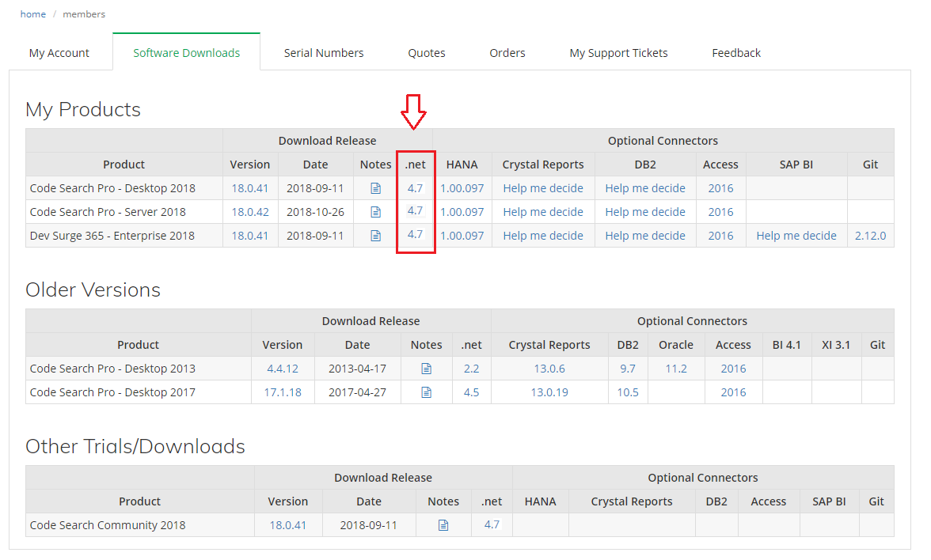Download Git 2.12.0 connector

coord(871,236)
